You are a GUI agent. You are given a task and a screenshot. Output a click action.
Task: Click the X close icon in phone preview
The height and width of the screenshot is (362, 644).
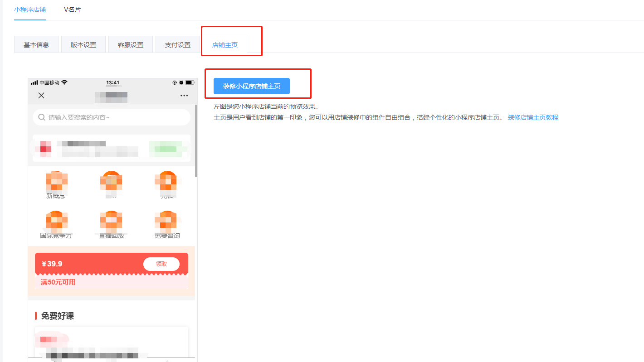click(x=41, y=95)
